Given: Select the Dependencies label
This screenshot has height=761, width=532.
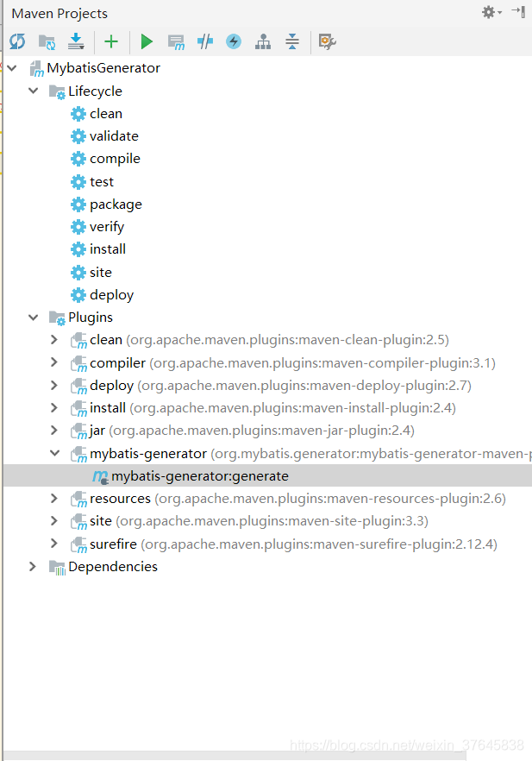Looking at the screenshot, I should click(x=113, y=566).
